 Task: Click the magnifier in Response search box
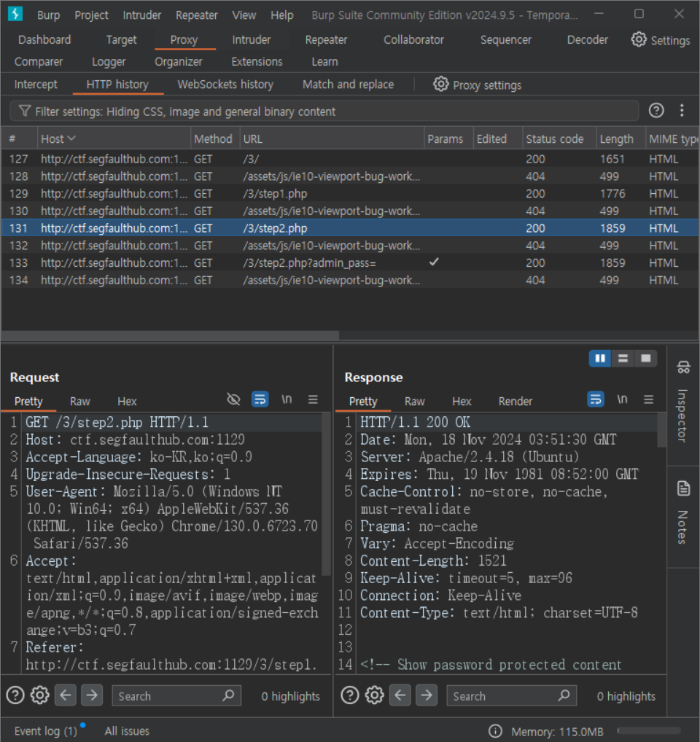pos(564,695)
